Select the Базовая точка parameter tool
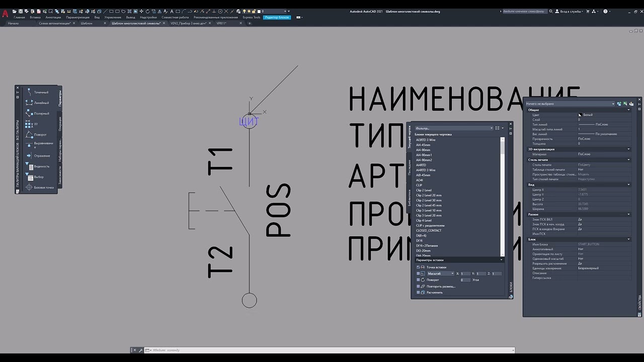The width and height of the screenshot is (644, 362). point(39,187)
